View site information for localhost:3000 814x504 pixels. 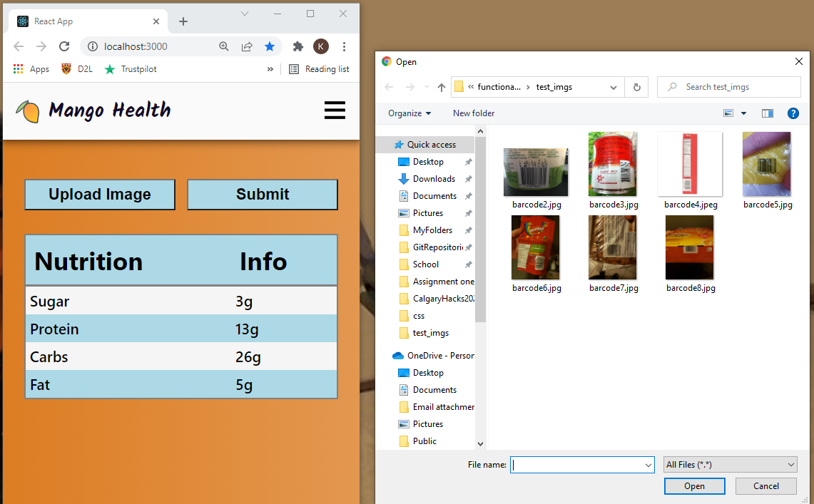tap(93, 46)
